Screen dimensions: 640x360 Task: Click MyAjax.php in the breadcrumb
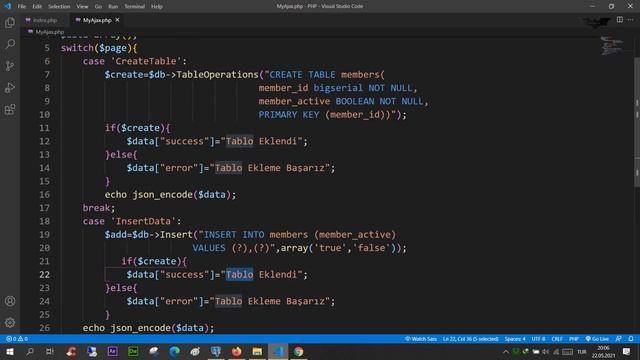(49, 32)
